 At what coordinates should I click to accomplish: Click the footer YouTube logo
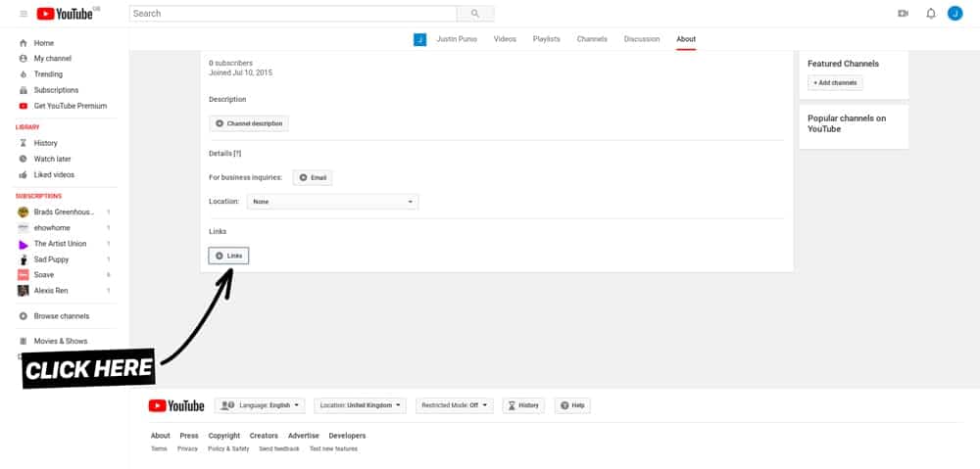point(176,406)
